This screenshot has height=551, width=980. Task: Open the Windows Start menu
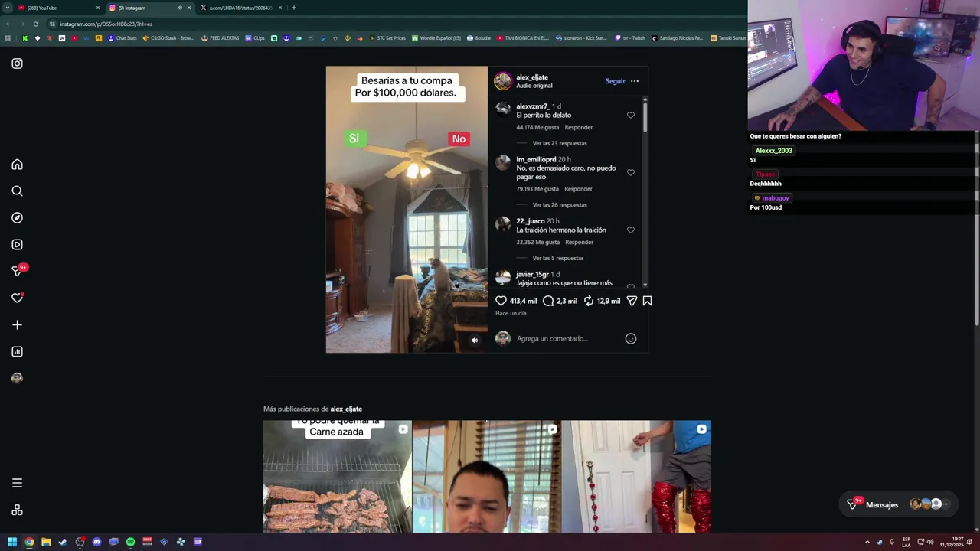(x=12, y=542)
